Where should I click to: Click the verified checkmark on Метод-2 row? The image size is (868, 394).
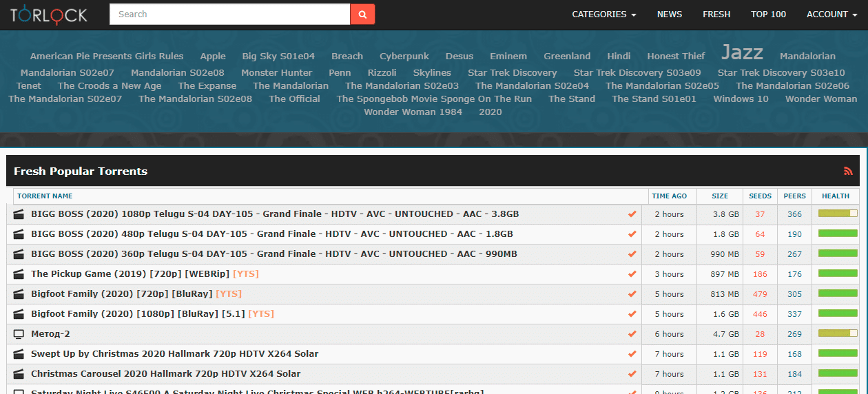tap(632, 334)
